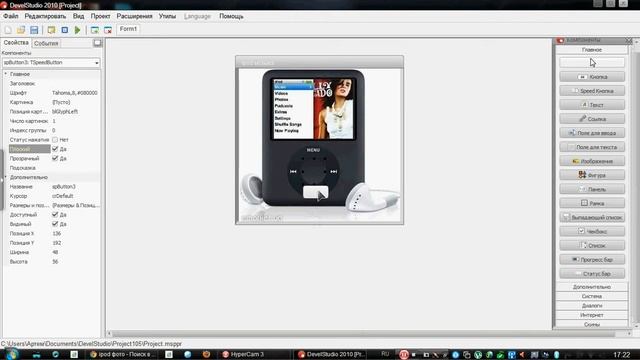Image resolution: width=640 pixels, height=360 pixels.
Task: Open the Расширения menu
Action: tap(134, 16)
